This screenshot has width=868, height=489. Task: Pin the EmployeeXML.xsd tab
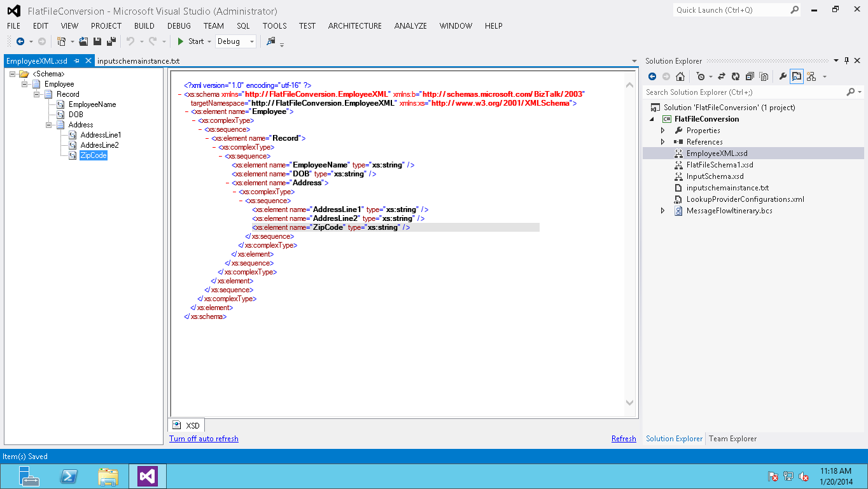point(76,61)
